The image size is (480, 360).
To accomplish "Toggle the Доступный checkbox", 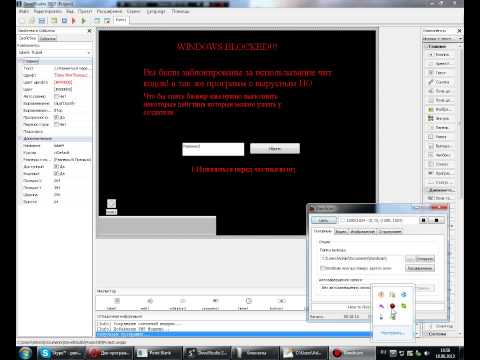I will [x=57, y=166].
